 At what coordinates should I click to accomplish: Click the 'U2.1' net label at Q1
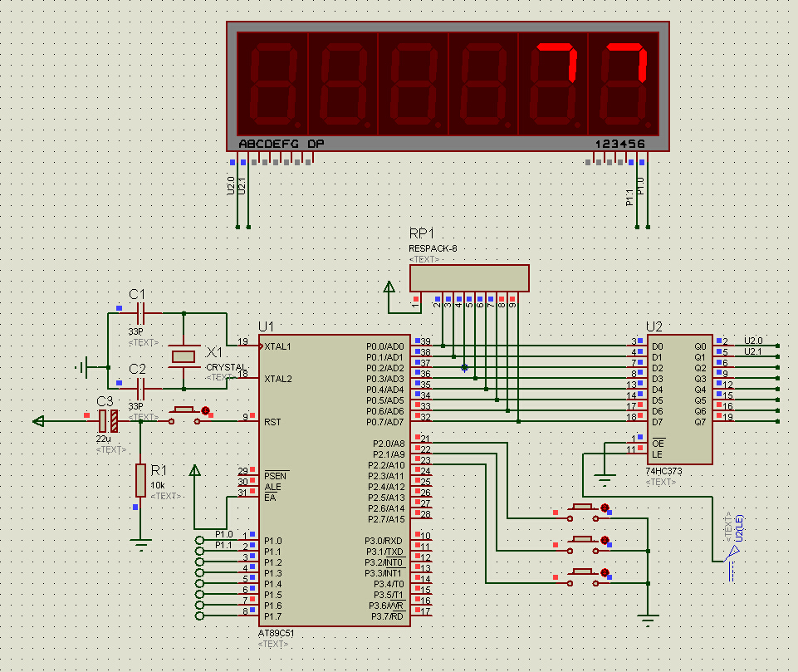tap(752, 351)
